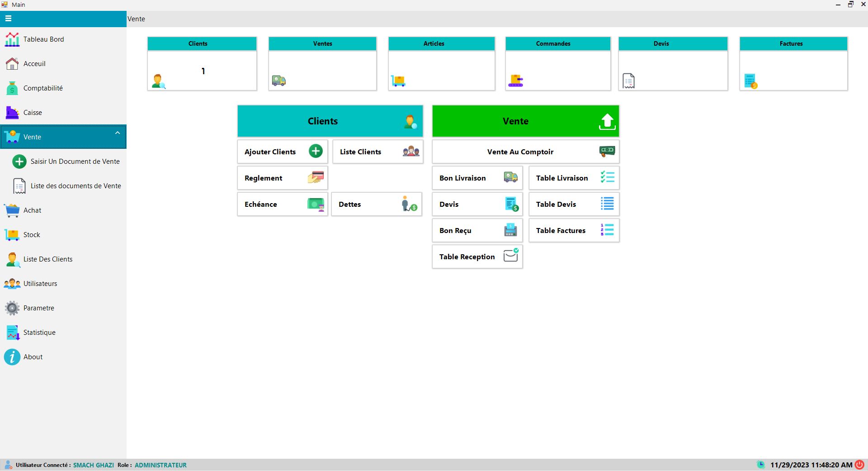Viewport: 868px width, 471px height.
Task: Click the client search icon in Clients card
Action: click(159, 81)
